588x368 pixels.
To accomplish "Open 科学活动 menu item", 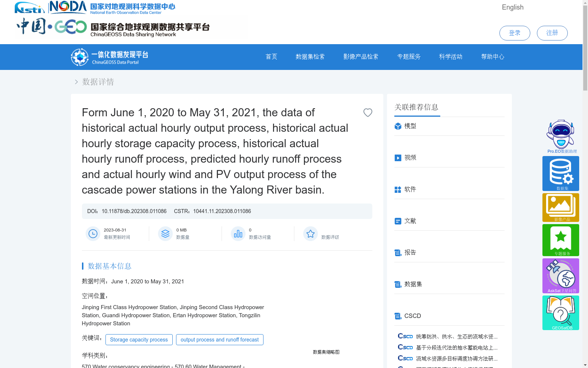I will point(451,57).
